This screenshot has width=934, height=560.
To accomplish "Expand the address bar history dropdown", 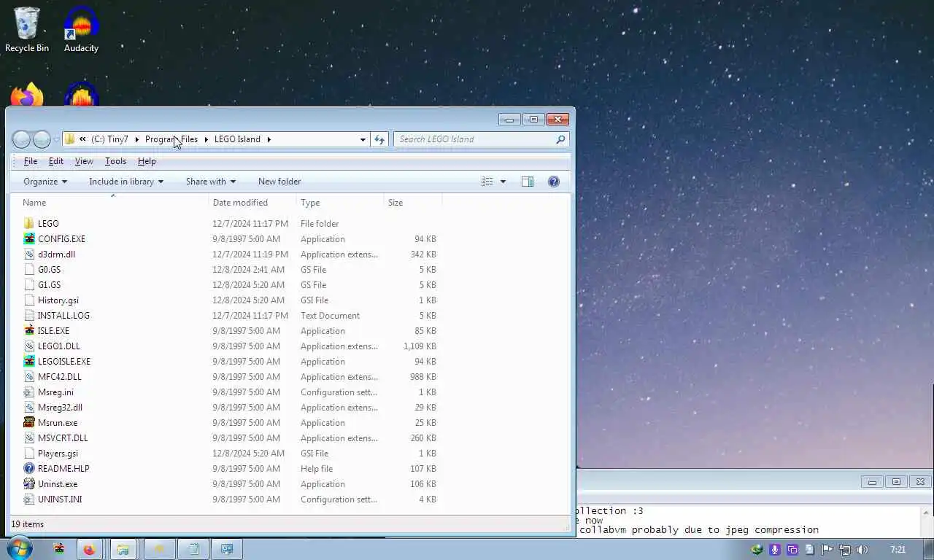I will (363, 139).
